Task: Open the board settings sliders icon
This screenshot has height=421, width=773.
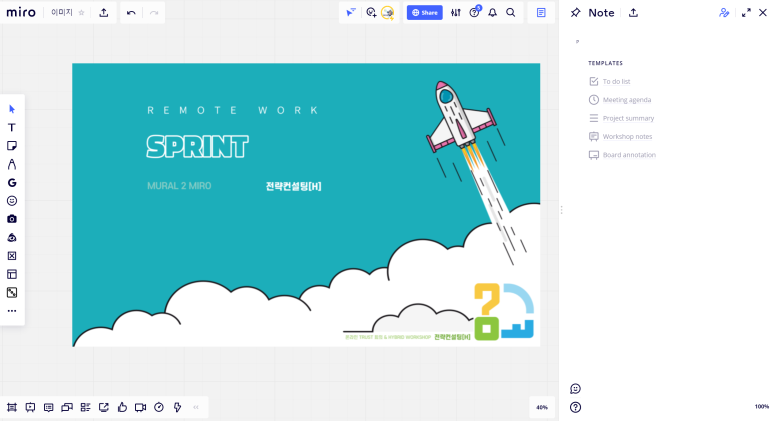Action: click(x=456, y=12)
